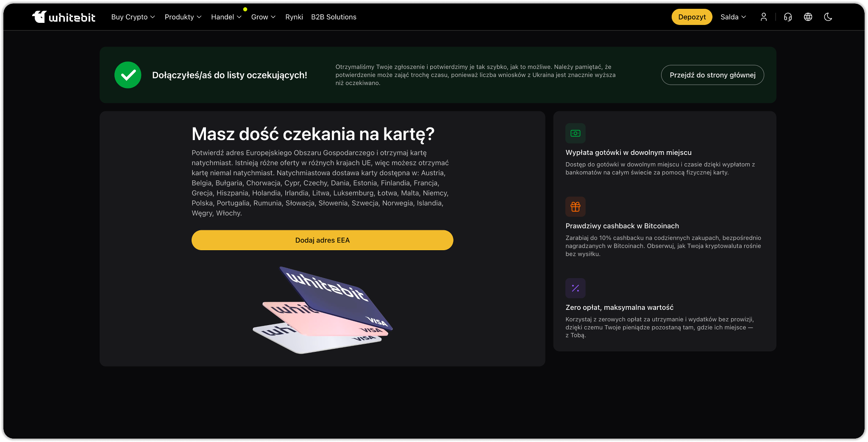Open the Handel dropdown menu
868x442 pixels.
tap(226, 17)
